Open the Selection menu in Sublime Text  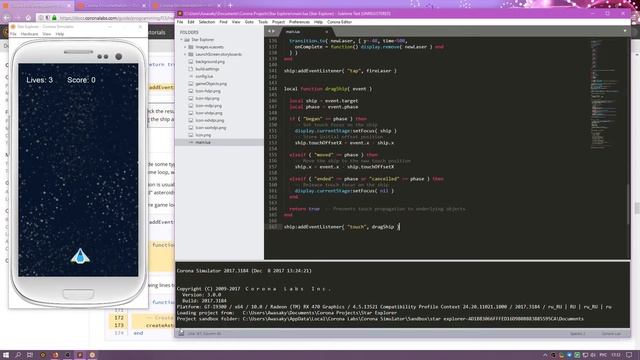click(x=207, y=22)
